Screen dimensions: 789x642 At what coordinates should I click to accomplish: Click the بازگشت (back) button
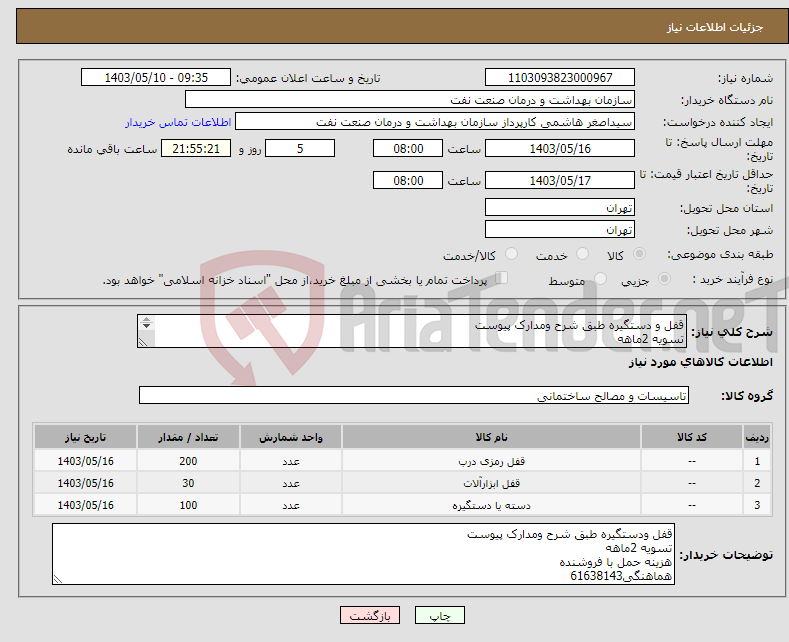coord(370,615)
